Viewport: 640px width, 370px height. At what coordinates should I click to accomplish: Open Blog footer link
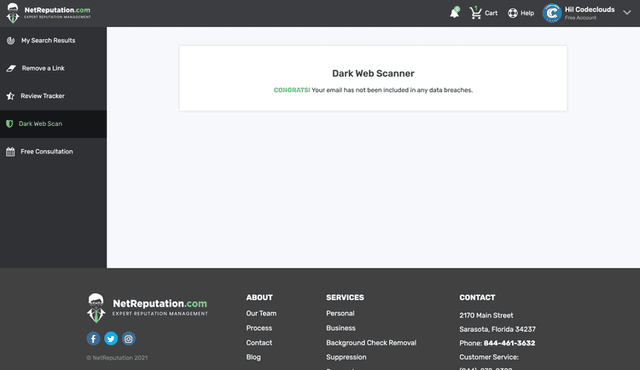tap(253, 357)
